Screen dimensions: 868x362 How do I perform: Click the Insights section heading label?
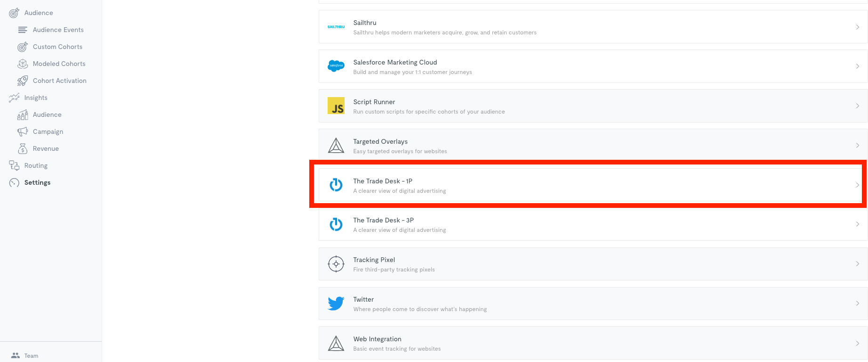(x=36, y=98)
